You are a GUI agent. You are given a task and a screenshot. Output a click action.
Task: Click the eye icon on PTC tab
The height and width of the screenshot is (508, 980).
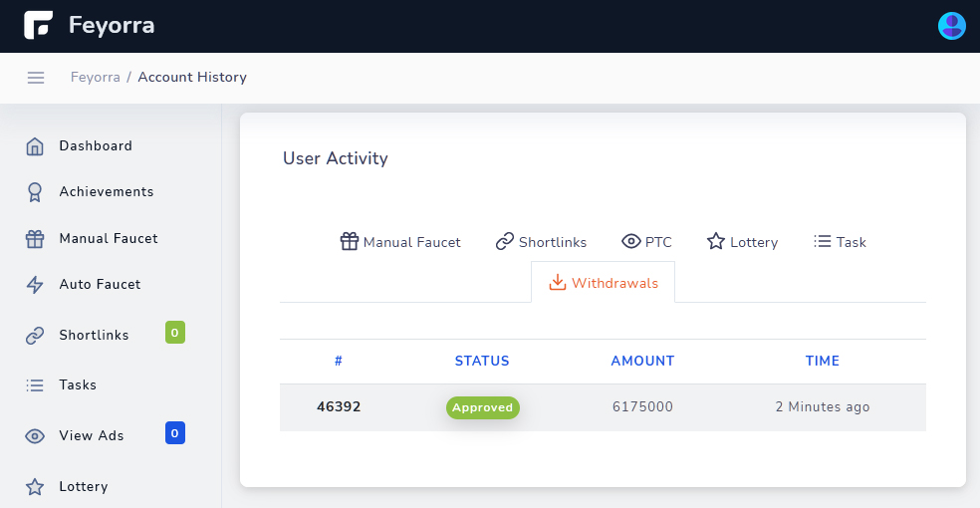[631, 241]
